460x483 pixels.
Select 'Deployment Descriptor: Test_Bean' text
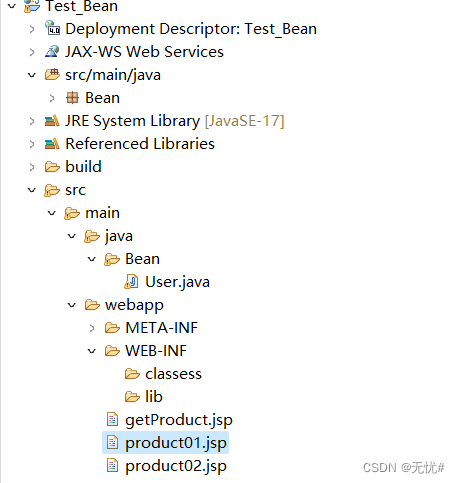coord(191,29)
